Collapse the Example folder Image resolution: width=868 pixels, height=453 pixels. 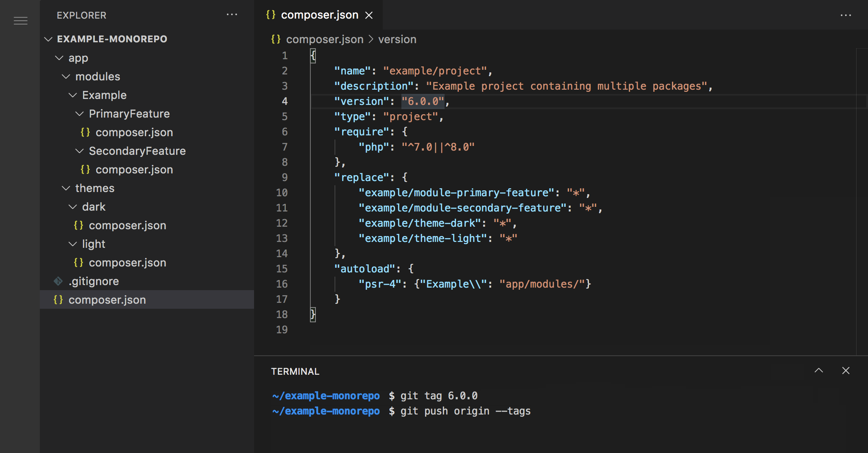[72, 95]
